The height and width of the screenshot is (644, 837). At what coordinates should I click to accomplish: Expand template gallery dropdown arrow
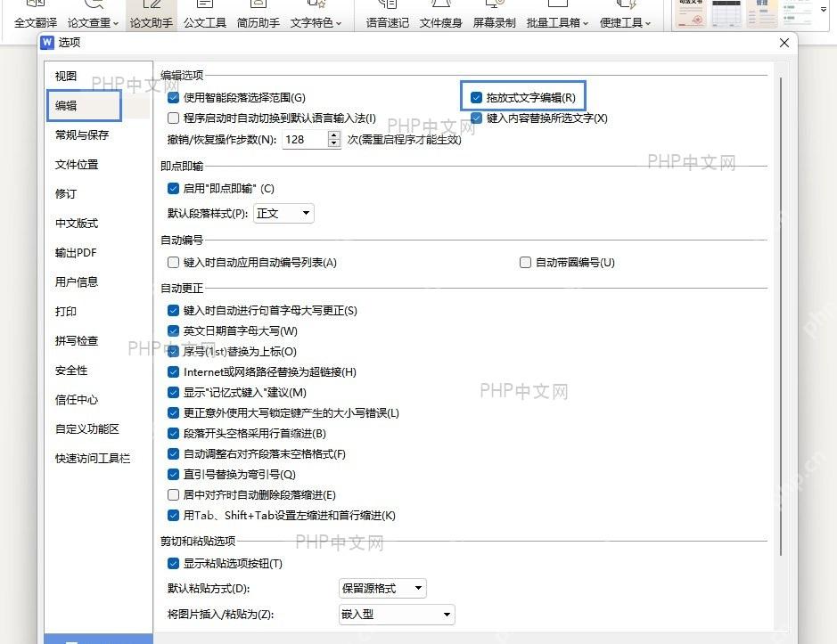(824, 10)
